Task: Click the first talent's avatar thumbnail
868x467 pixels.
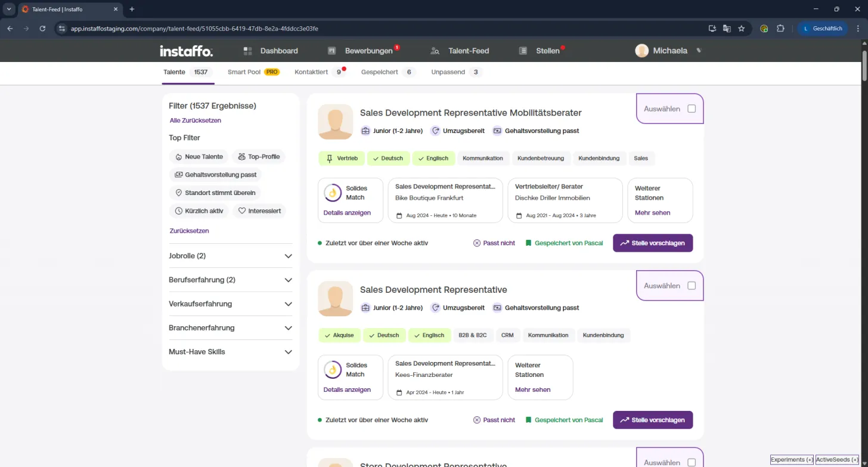Action: (x=335, y=122)
